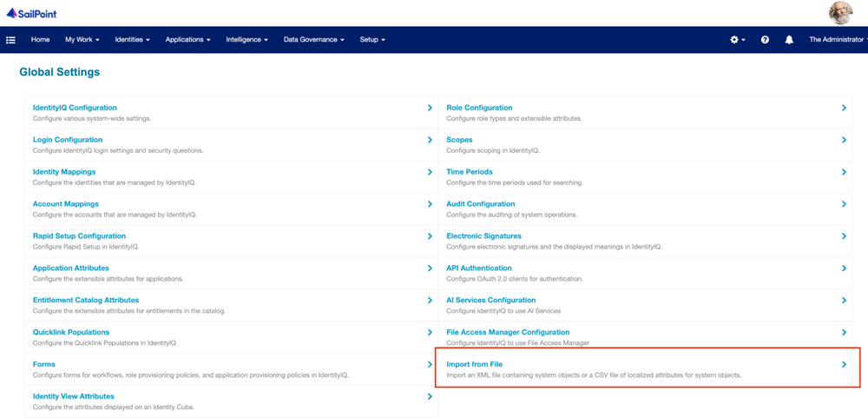This screenshot has height=418, width=868.
Task: Open Identity View Attributes link
Action: (74, 396)
